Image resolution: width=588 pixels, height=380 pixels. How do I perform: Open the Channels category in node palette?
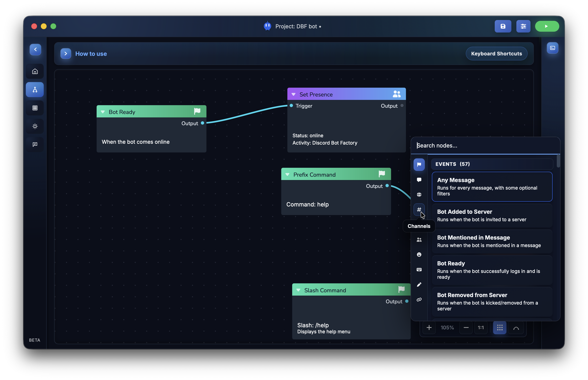[x=419, y=209]
